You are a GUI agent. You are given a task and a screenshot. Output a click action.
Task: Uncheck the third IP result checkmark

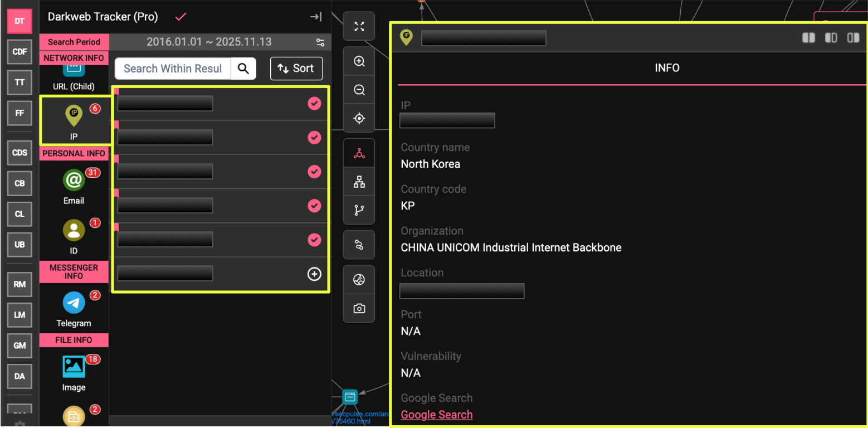[314, 172]
